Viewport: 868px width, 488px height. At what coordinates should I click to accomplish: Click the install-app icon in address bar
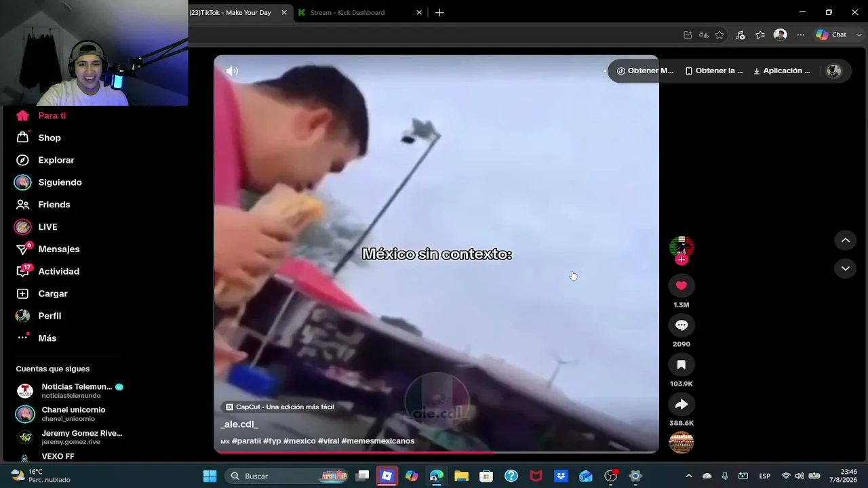tap(688, 35)
